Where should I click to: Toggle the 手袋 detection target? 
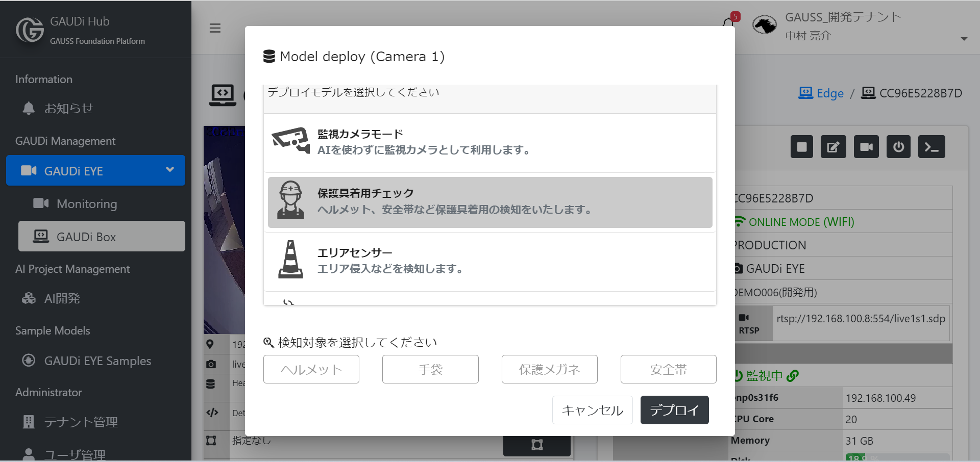tap(430, 369)
